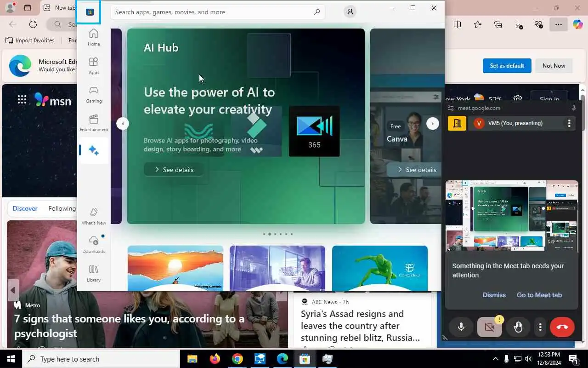Click the shared screen preview in Meet panel
This screenshot has width=588, height=368.
point(511,215)
